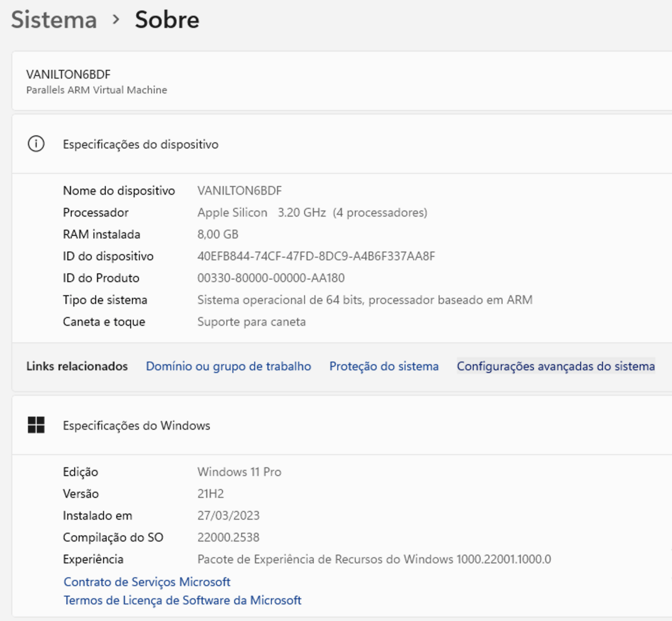This screenshot has height=621, width=672.
Task: Select product ID 00330-80000-00000-AA180
Action: (x=271, y=278)
